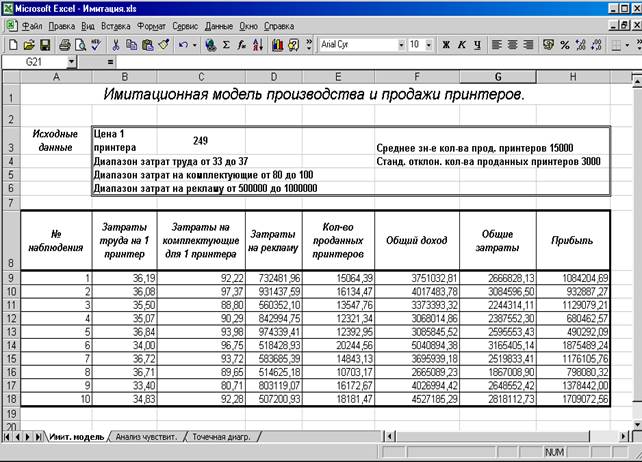Open the Paste Function fx icon

pos(242,45)
